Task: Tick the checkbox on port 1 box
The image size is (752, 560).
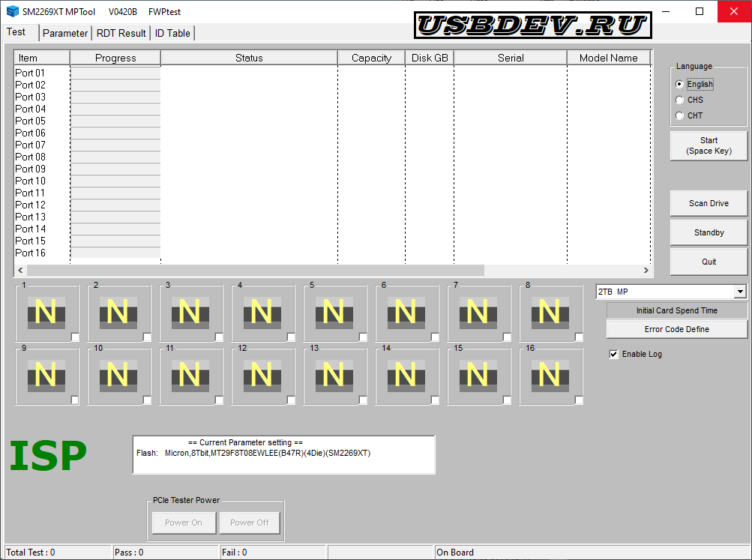Action: coord(75,337)
